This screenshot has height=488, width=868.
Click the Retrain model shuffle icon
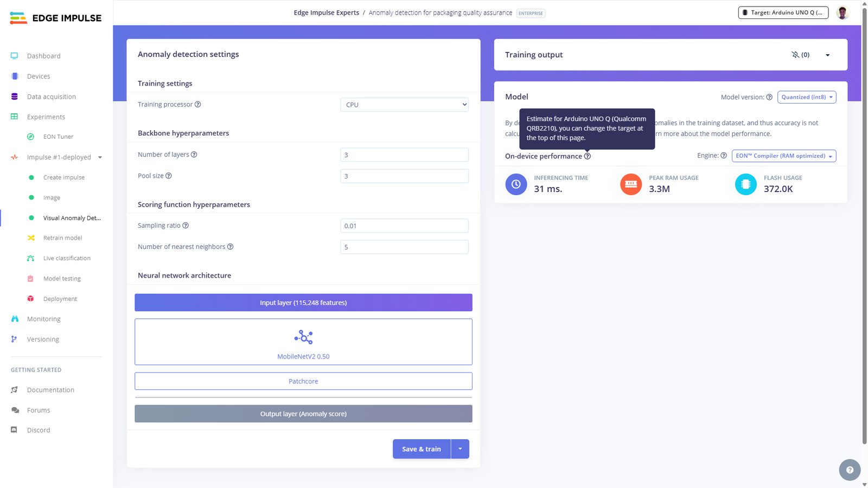pos(31,238)
